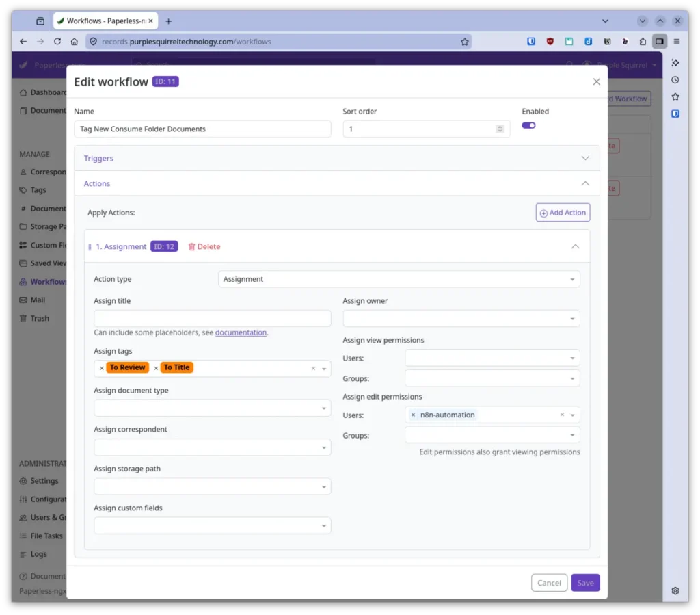
Task: Remove the n8n-automation edit permission user
Action: point(413,415)
